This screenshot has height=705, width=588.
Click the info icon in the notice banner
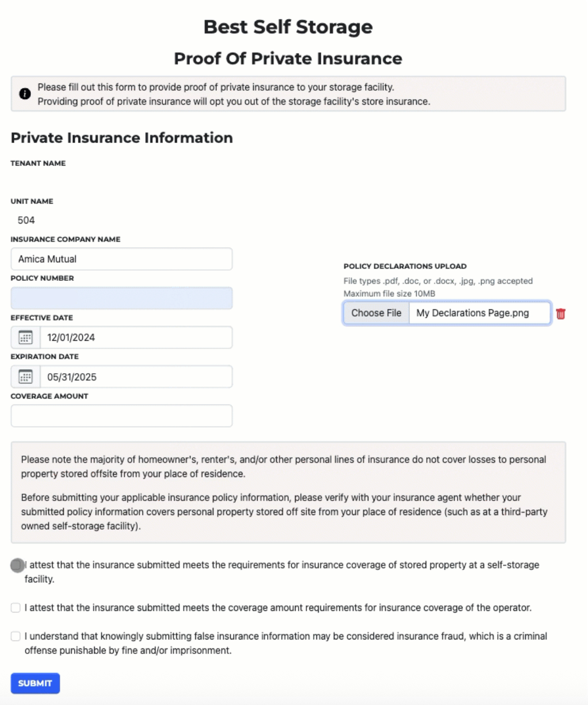pos(25,94)
